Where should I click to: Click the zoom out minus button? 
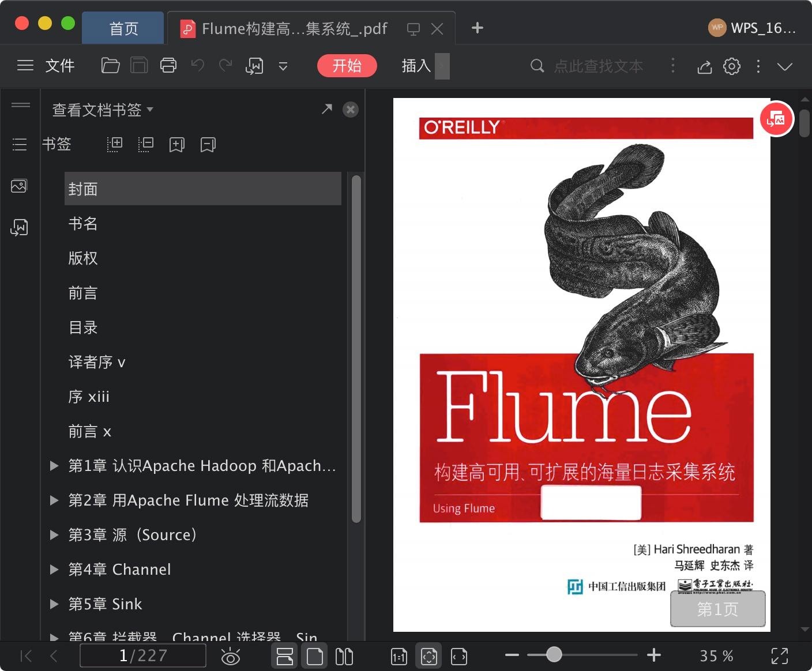pyautogui.click(x=512, y=655)
